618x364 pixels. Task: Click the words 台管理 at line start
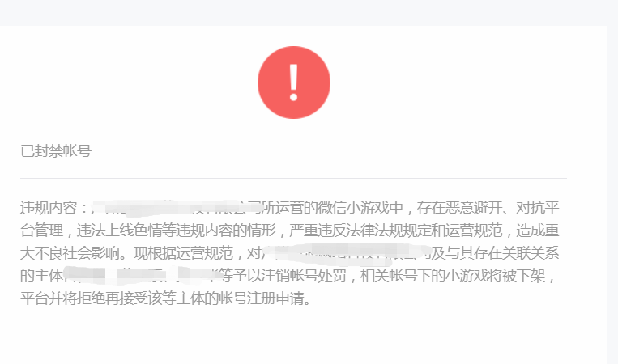(41, 231)
